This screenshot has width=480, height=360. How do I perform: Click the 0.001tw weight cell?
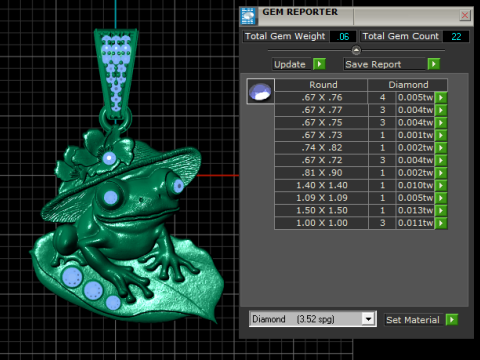pos(415,135)
